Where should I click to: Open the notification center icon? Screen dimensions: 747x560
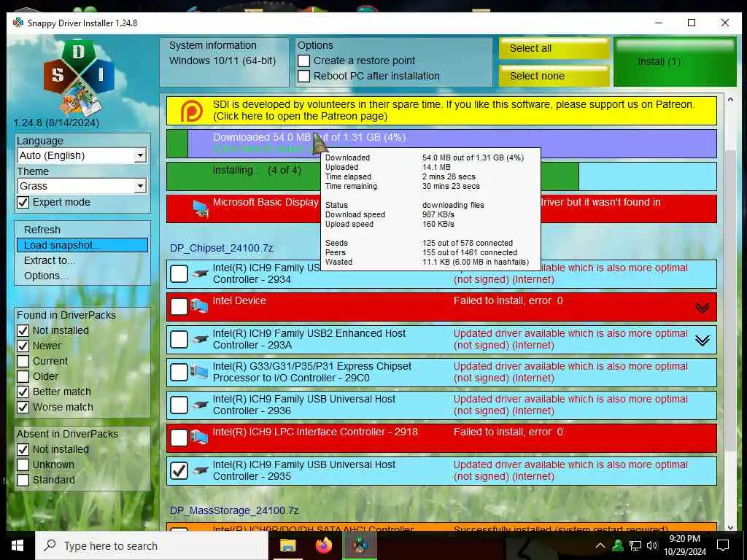click(723, 545)
